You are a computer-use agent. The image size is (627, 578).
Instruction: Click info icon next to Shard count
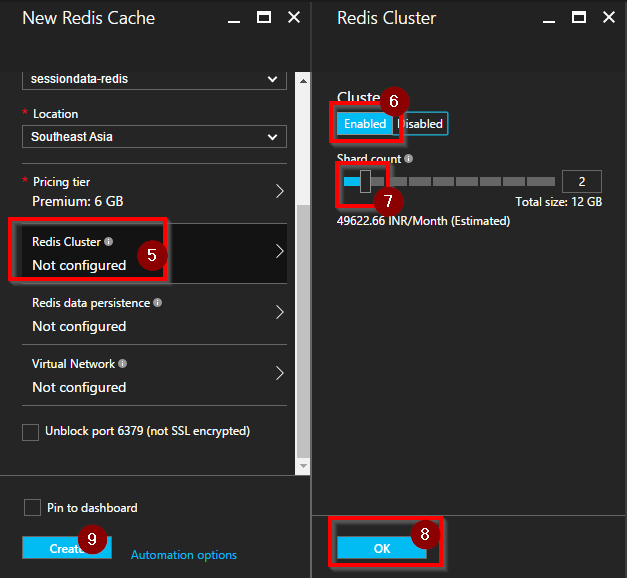(409, 159)
